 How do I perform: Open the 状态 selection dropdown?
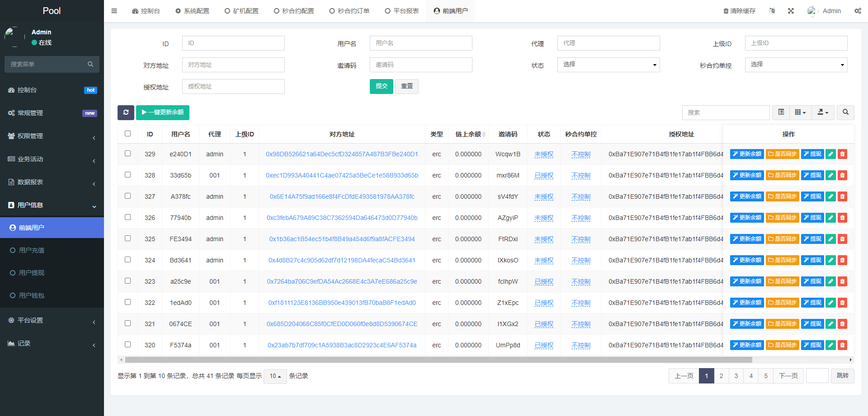pos(609,65)
